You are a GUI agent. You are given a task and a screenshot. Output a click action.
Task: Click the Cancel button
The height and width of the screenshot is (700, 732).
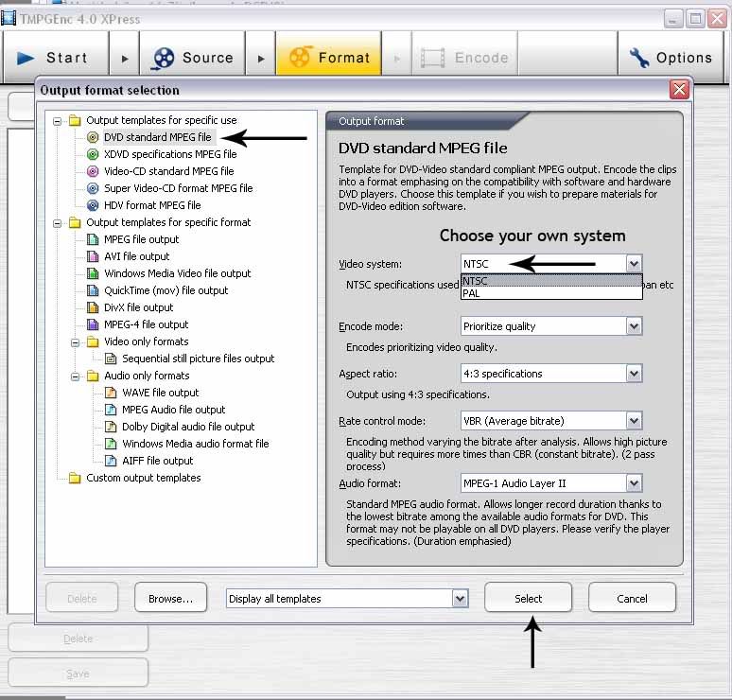tap(632, 597)
